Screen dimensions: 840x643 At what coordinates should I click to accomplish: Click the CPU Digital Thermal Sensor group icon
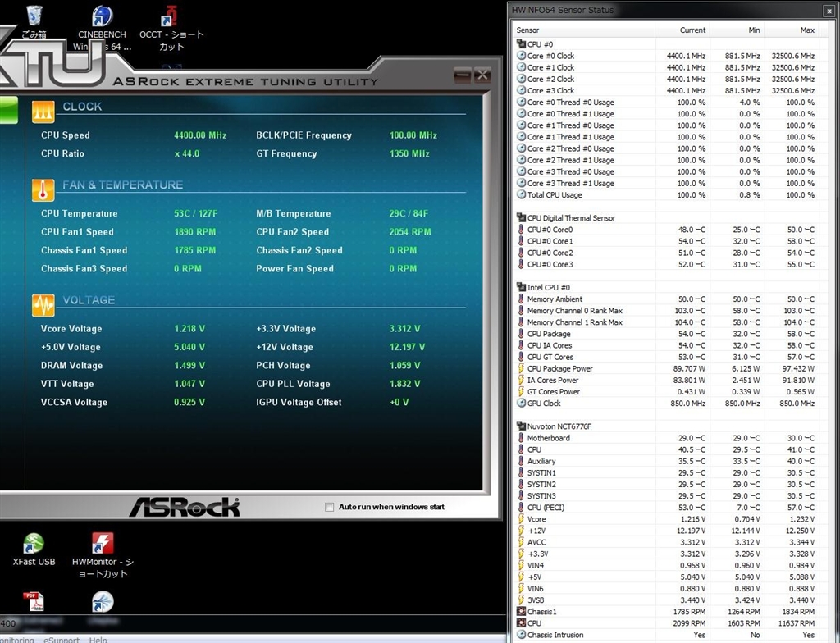(521, 217)
